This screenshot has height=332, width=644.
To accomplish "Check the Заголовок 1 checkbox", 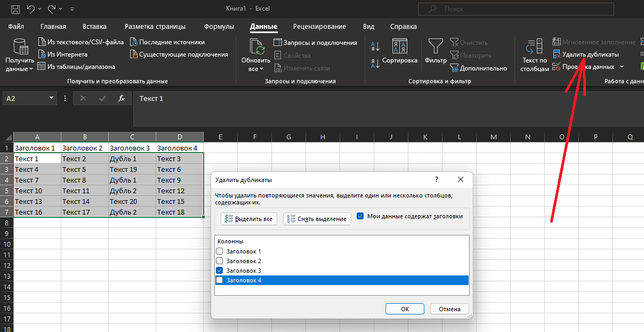I will point(219,251).
